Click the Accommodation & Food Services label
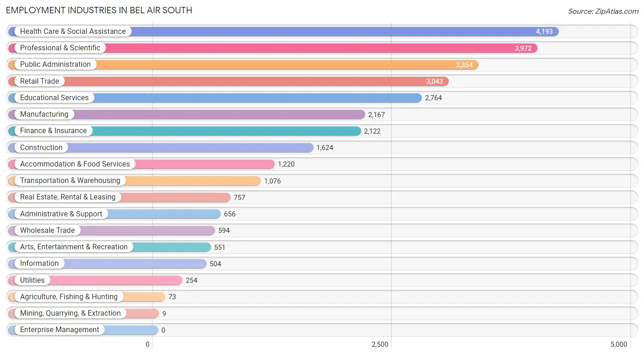 75,164
